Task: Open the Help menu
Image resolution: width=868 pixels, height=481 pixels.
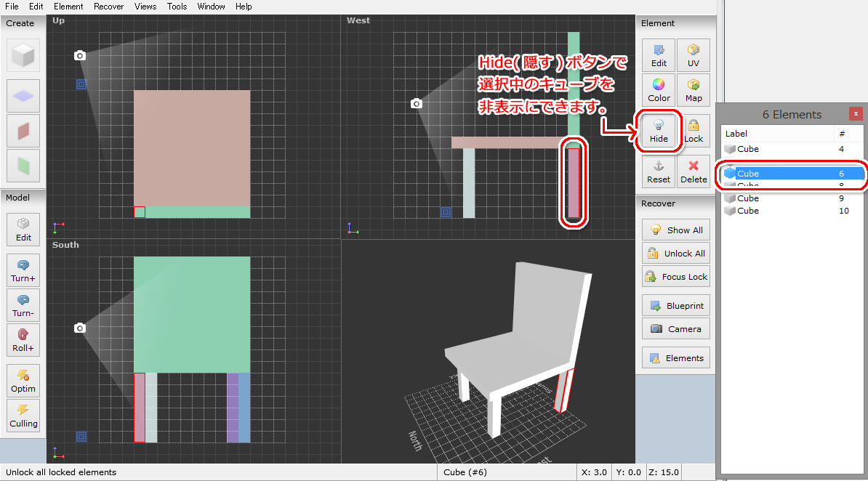Action: [x=244, y=7]
